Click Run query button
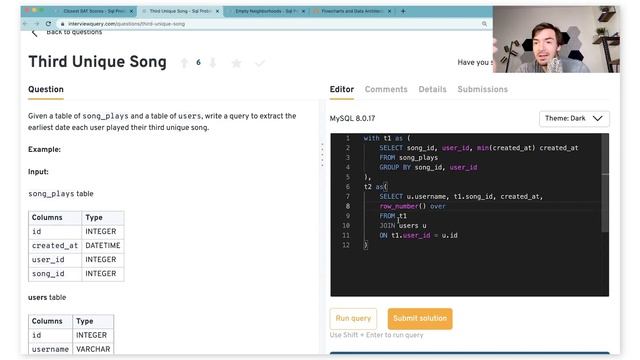 pos(353,318)
